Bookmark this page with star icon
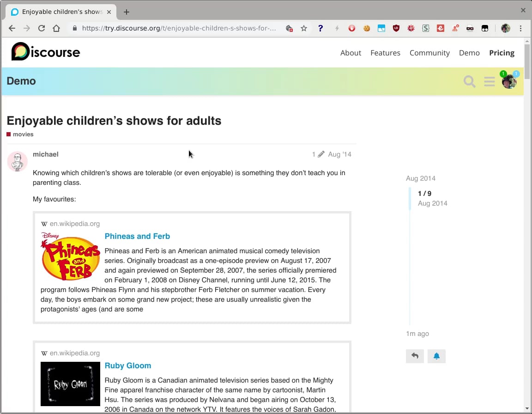 [304, 28]
